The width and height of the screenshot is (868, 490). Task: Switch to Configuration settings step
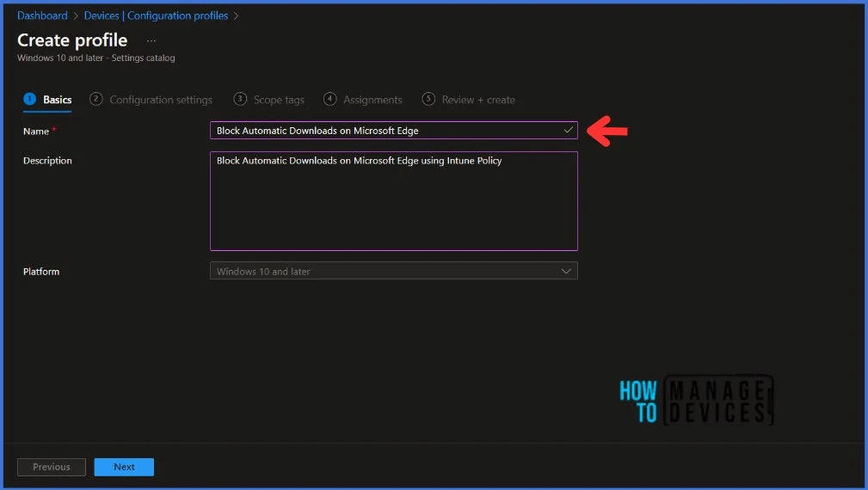tap(151, 100)
